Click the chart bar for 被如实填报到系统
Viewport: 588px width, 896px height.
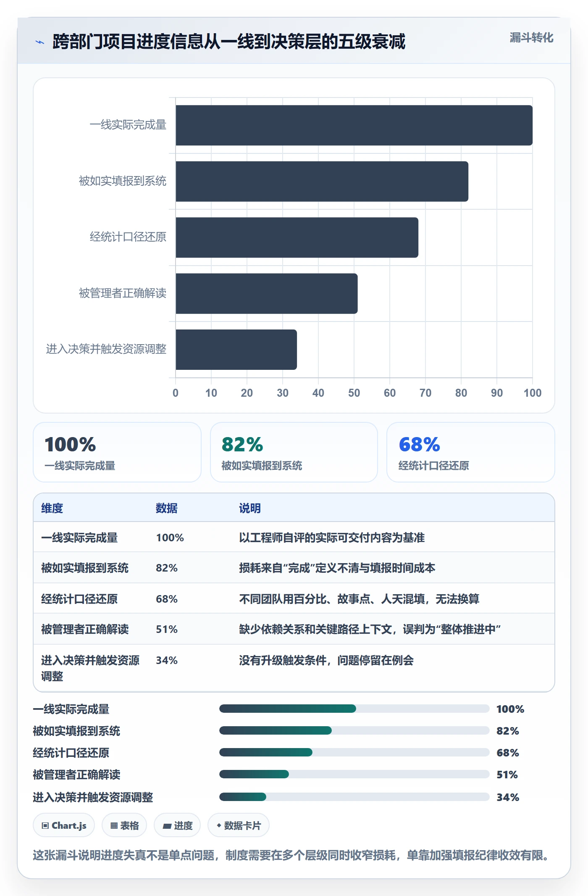[x=322, y=182]
